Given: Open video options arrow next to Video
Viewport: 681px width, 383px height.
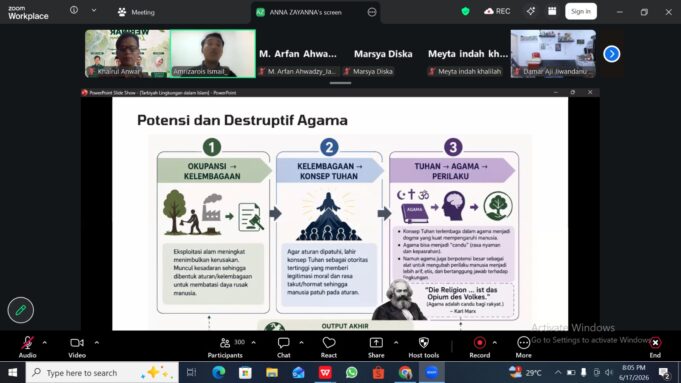Looking at the screenshot, I should tap(96, 343).
